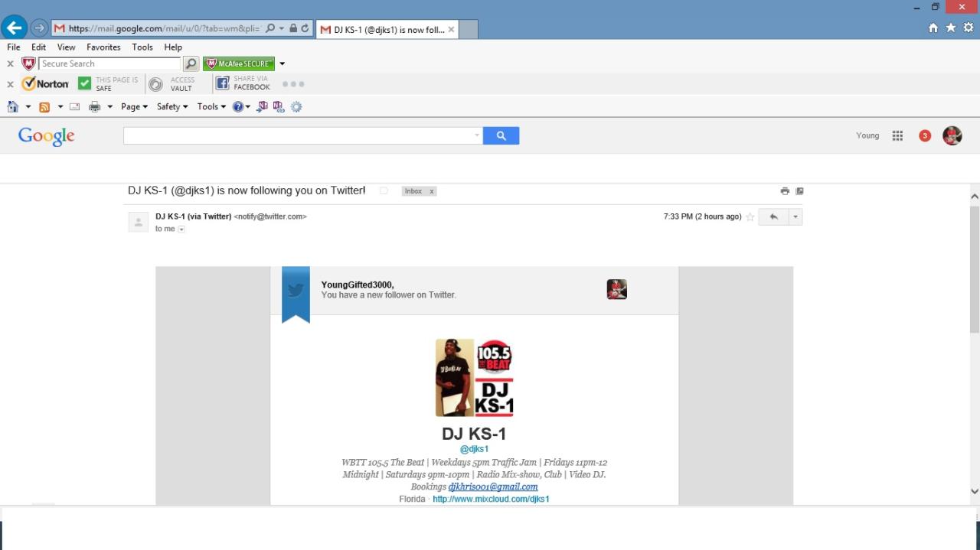Open Favorites star icon at top right
This screenshot has width=980, height=550.
point(950,28)
